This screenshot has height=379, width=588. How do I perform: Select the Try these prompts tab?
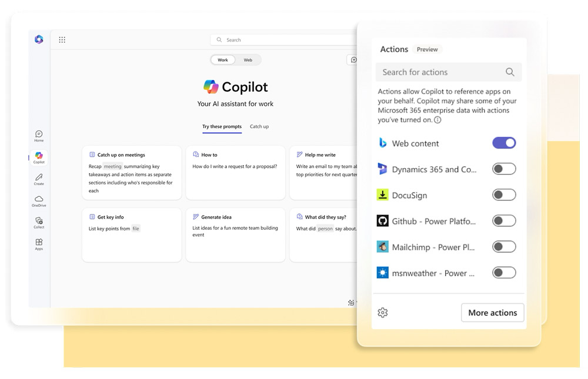pyautogui.click(x=222, y=127)
